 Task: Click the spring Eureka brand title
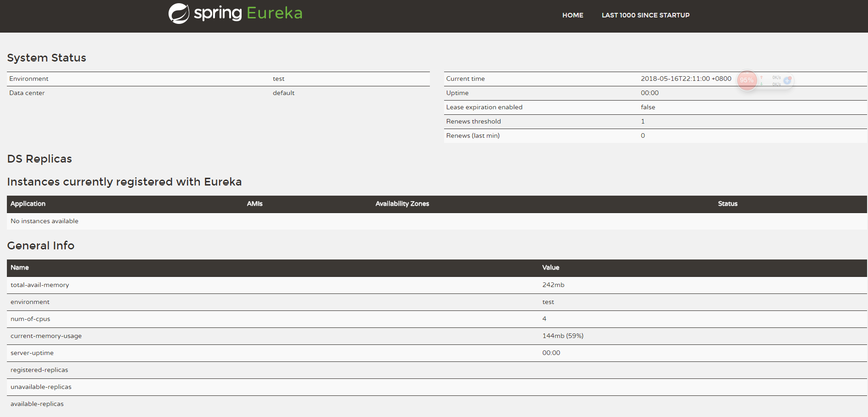[x=248, y=13]
